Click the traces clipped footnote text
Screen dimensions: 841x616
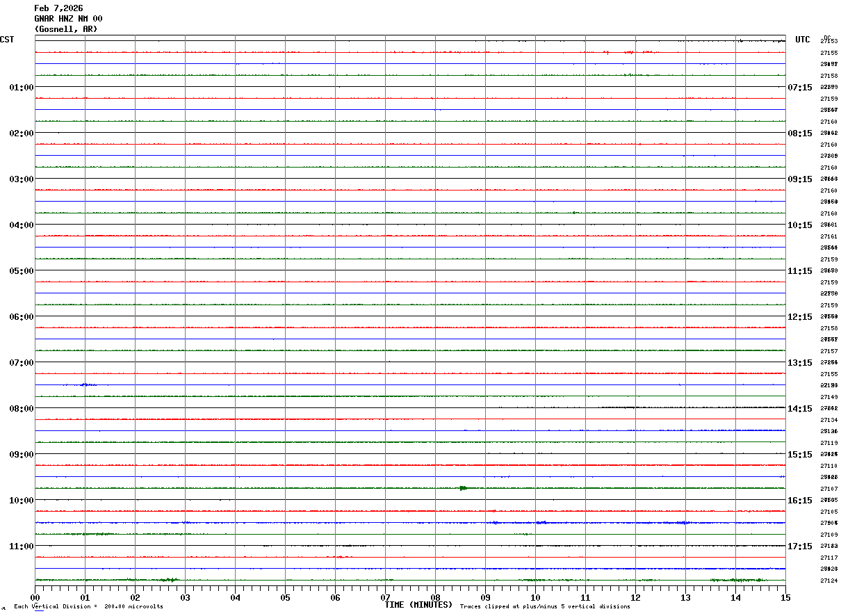pos(545,607)
